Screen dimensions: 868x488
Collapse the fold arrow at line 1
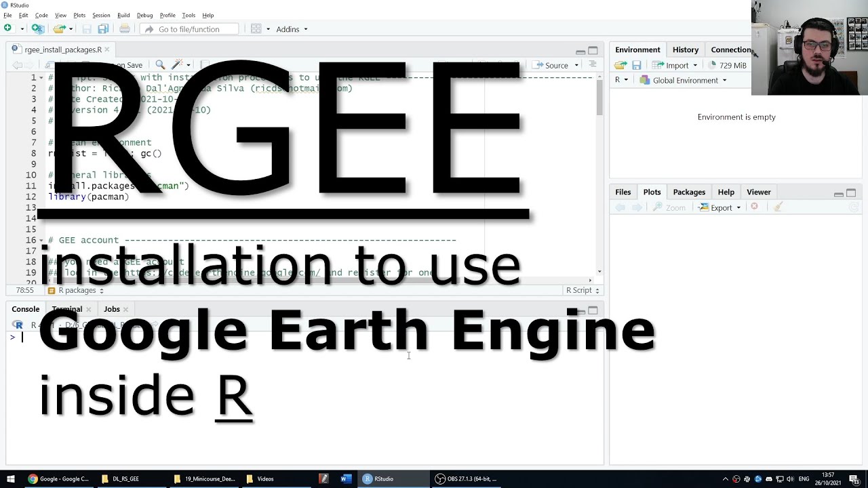(x=42, y=77)
